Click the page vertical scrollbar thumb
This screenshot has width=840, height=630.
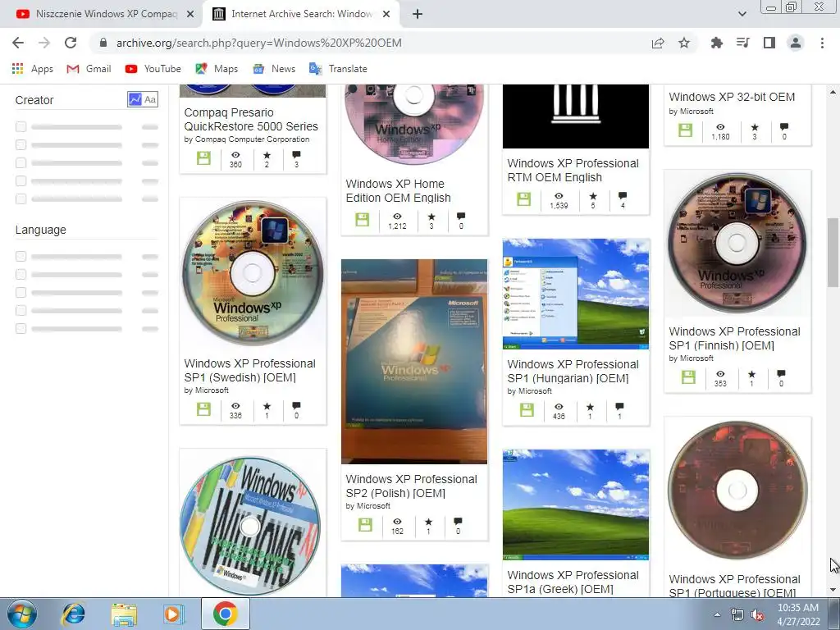coord(833,253)
